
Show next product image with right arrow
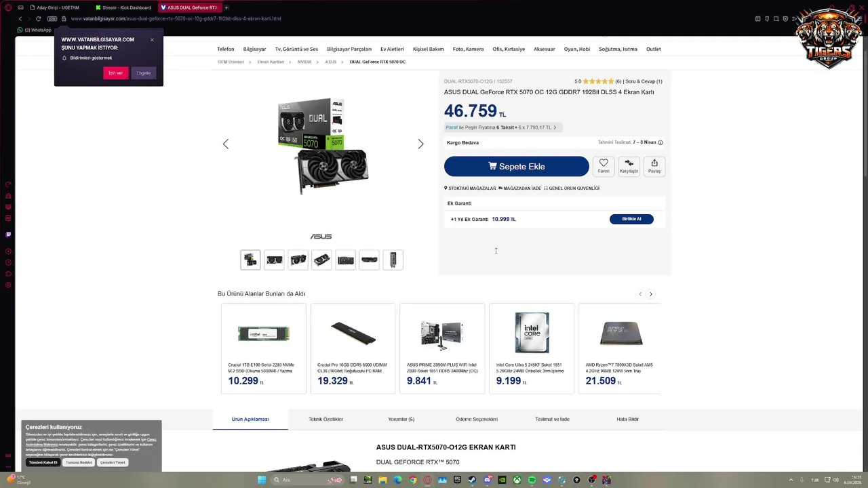click(420, 144)
